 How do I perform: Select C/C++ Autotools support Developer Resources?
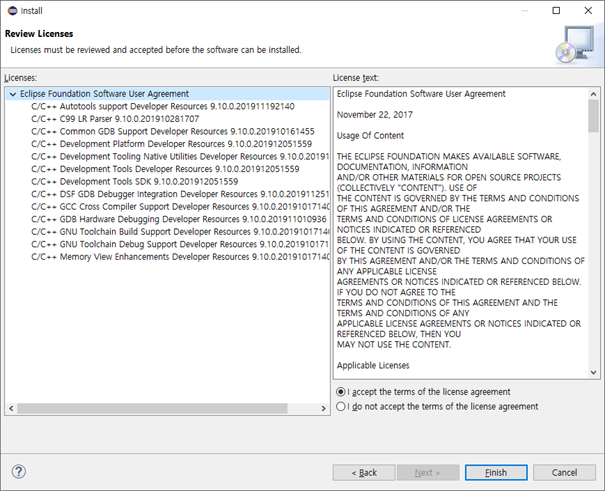[x=163, y=106]
